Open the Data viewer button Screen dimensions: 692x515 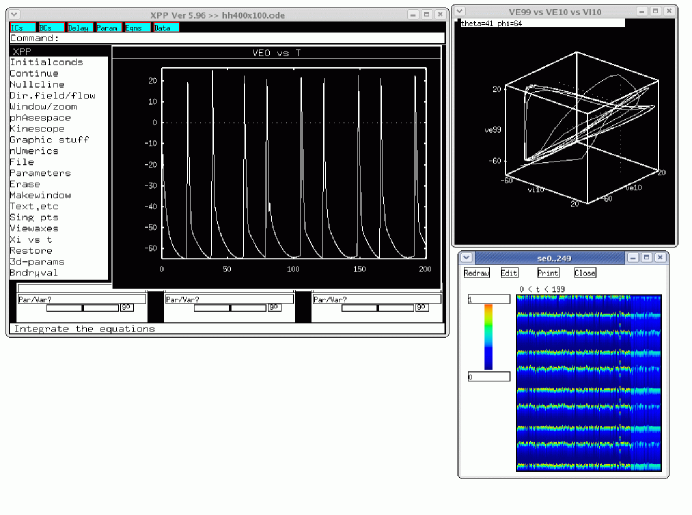[x=165, y=28]
